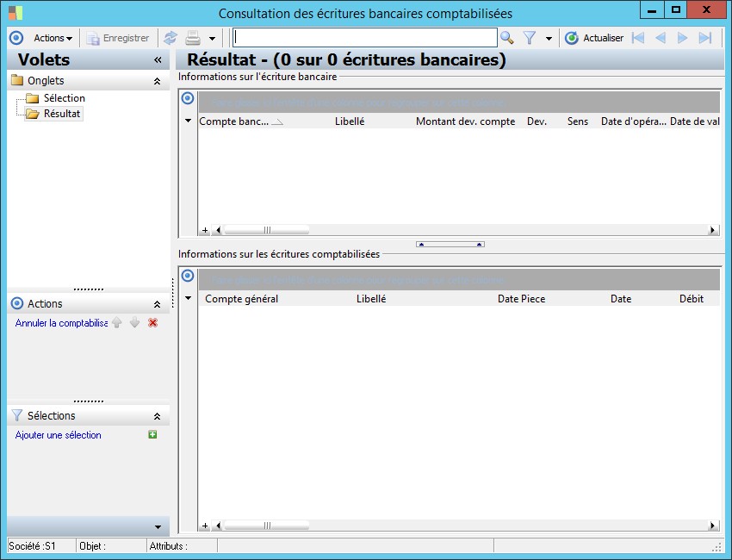This screenshot has width=732, height=560.
Task: Collapse the Sélections panel section
Action: coord(158,416)
